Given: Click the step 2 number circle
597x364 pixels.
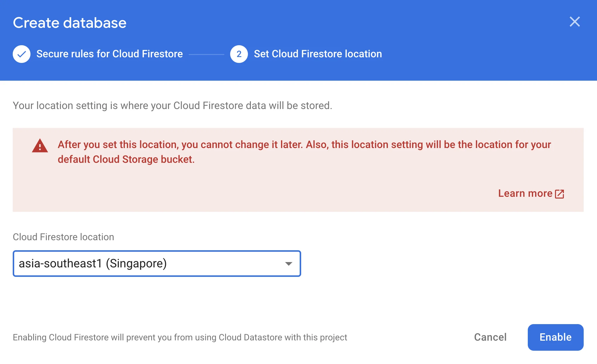Looking at the screenshot, I should tap(239, 54).
